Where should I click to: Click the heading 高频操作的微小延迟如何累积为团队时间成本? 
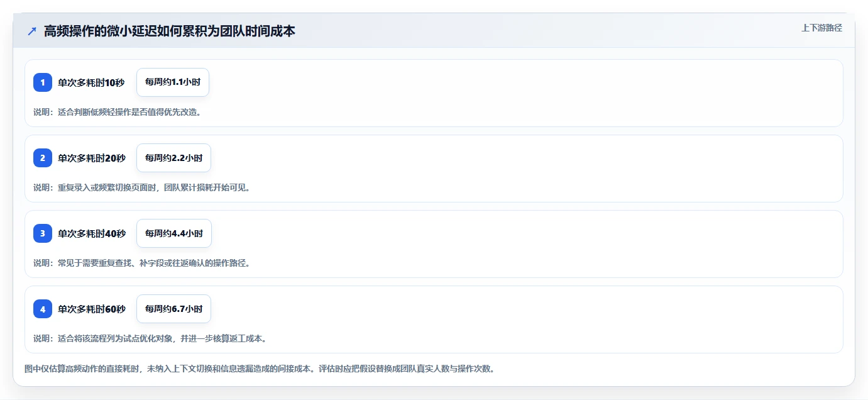pyautogui.click(x=169, y=31)
